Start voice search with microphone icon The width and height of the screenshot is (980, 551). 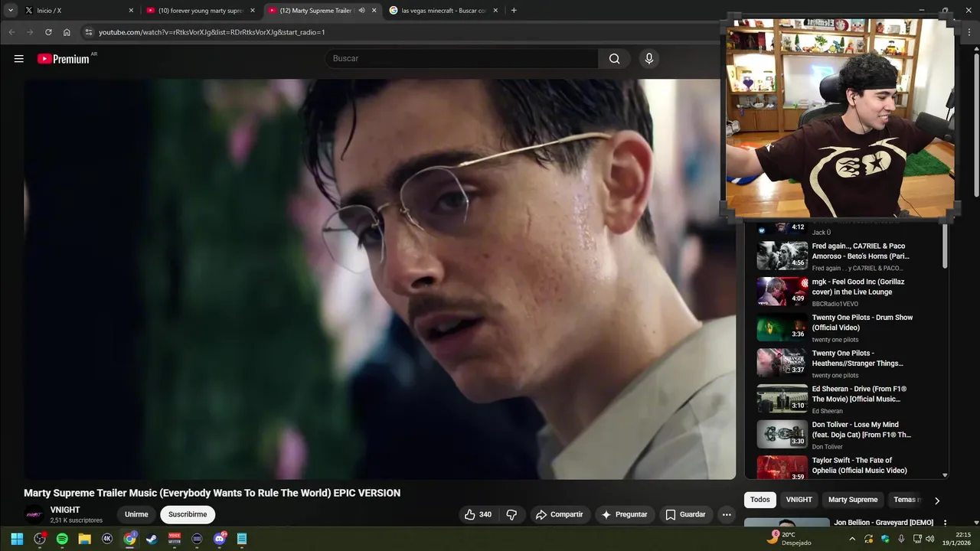649,59
